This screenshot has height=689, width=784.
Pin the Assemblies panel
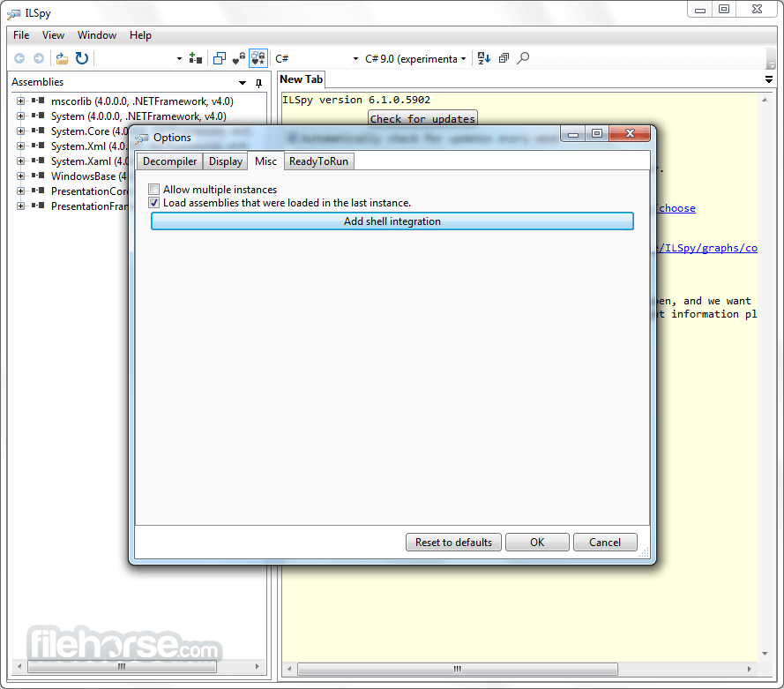pos(258,83)
